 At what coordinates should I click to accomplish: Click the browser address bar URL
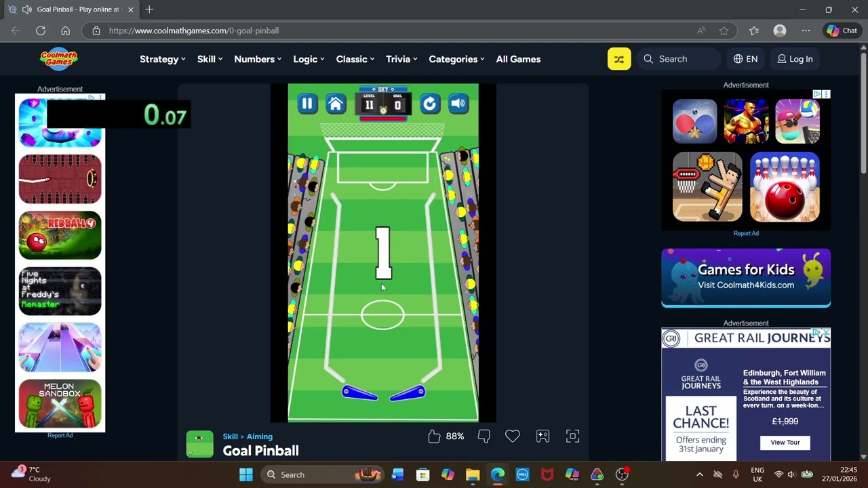[194, 30]
